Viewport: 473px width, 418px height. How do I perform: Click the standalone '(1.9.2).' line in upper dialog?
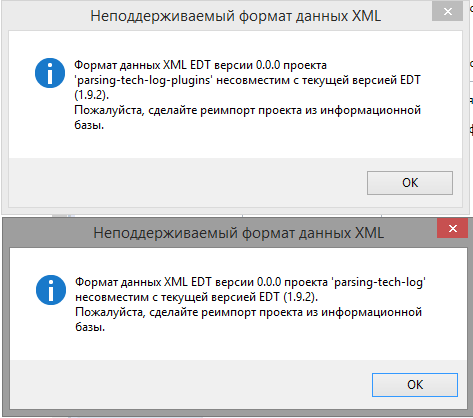pyautogui.click(x=91, y=95)
